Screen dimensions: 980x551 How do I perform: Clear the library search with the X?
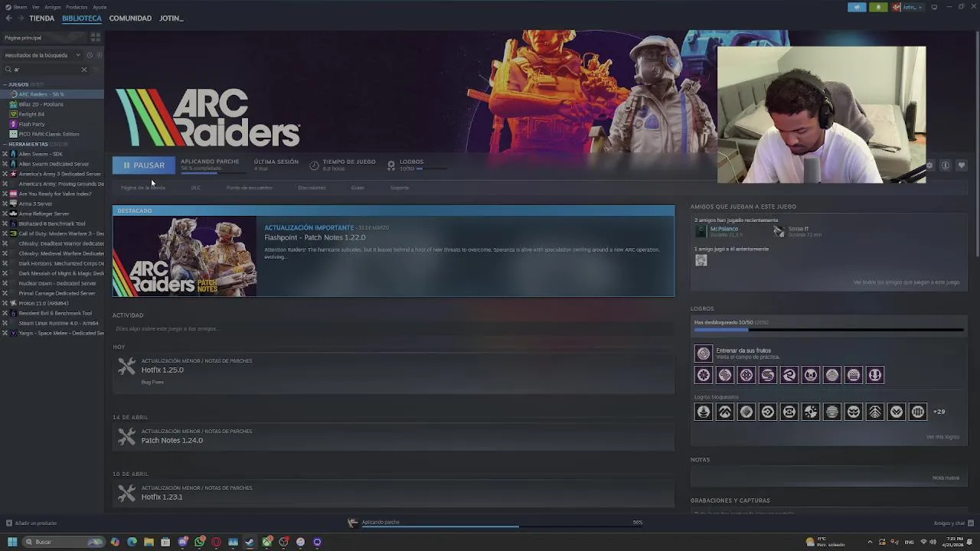(x=84, y=70)
